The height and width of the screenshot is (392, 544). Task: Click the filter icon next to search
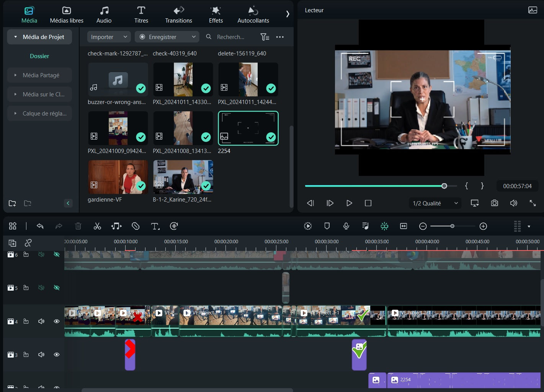[265, 37]
